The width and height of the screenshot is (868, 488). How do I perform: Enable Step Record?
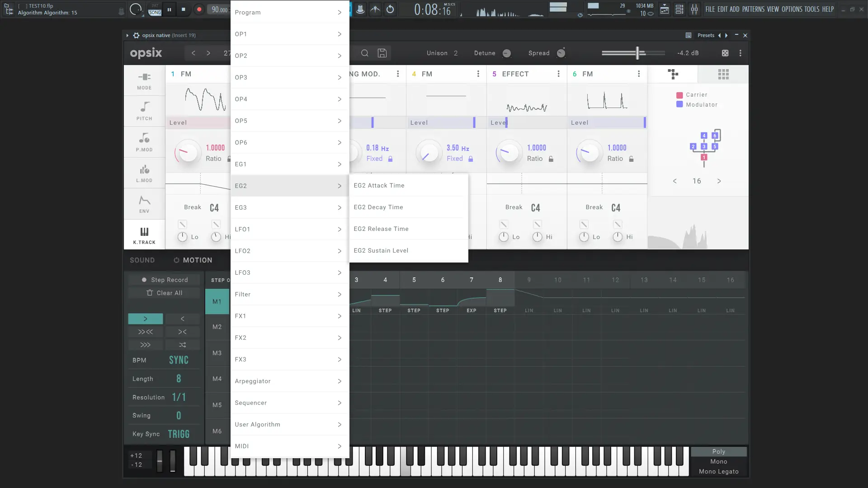click(x=164, y=280)
